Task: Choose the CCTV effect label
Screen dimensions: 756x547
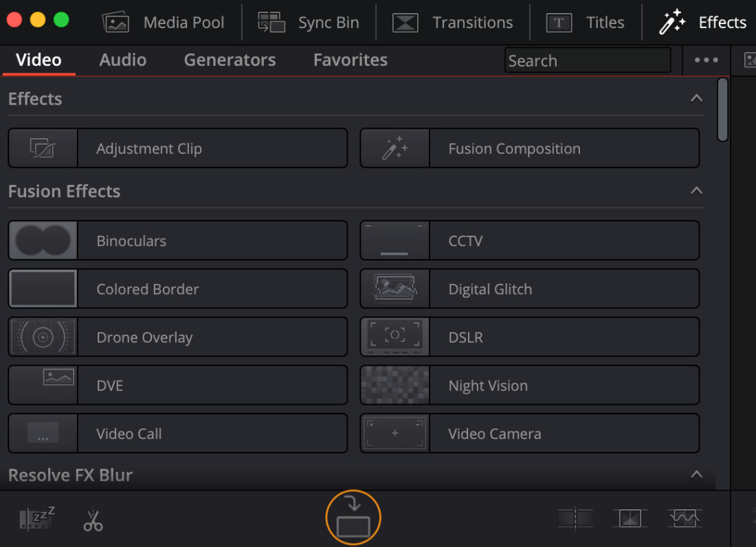Action: (465, 241)
